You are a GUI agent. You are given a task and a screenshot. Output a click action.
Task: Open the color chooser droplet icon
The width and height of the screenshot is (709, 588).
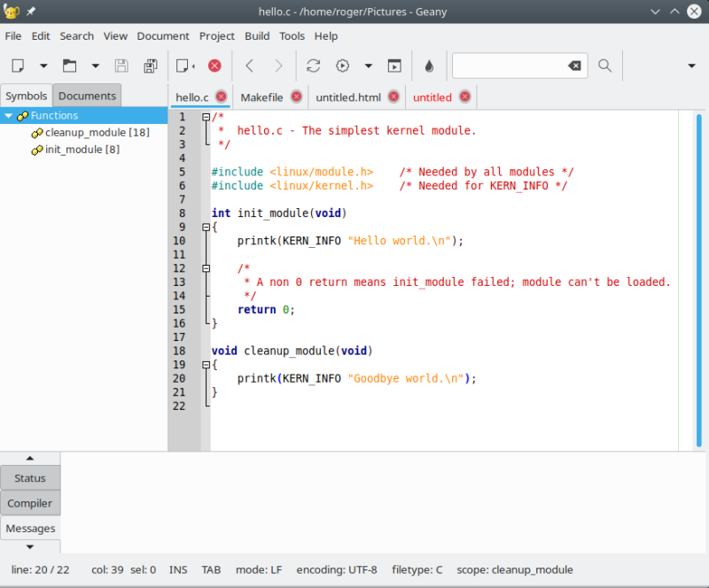click(429, 66)
